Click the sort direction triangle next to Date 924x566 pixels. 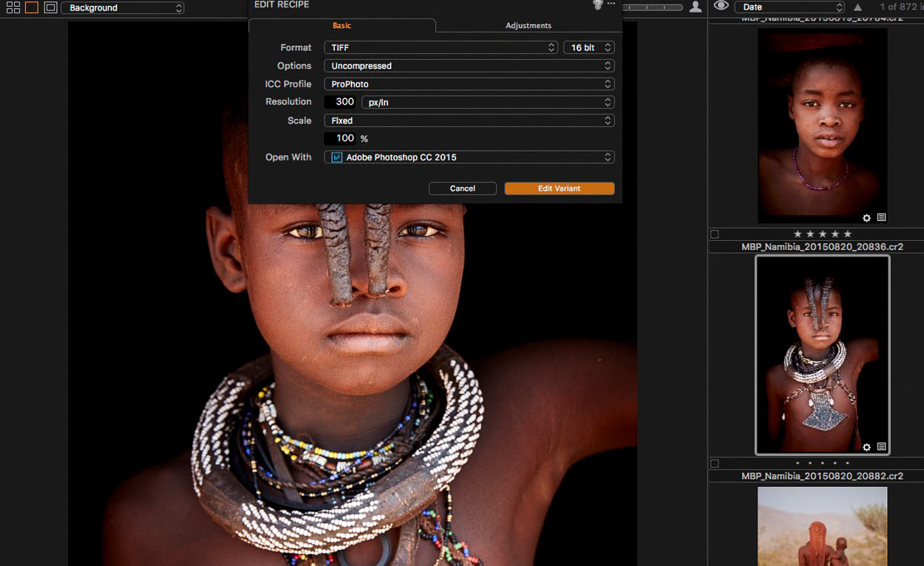[x=857, y=6]
